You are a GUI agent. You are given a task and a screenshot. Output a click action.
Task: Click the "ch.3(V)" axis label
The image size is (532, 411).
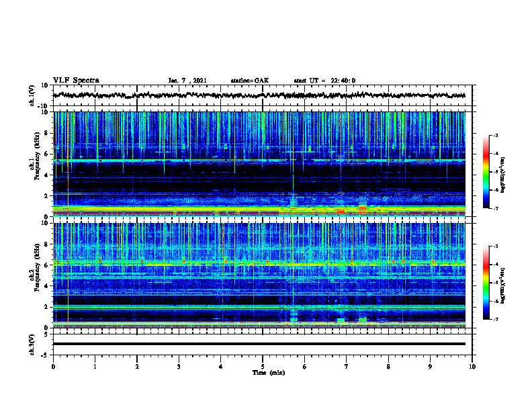point(32,345)
